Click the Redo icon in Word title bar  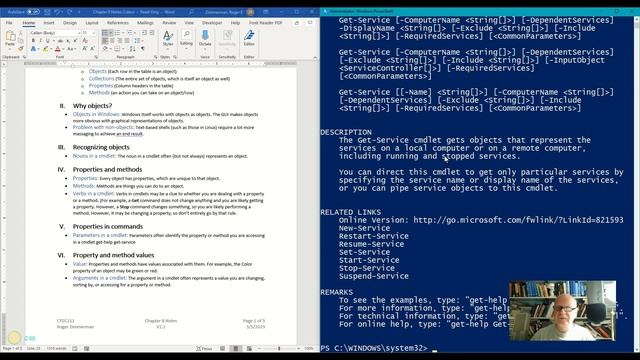[x=70, y=12]
